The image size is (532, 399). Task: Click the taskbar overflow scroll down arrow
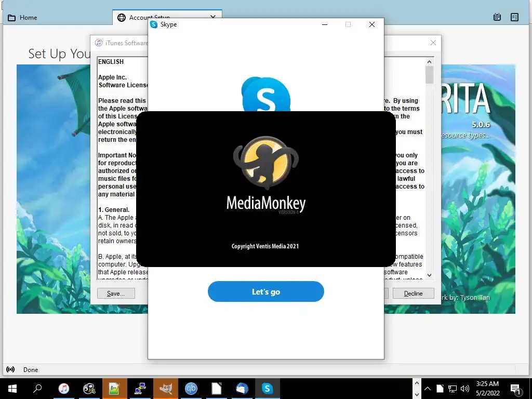coord(417,395)
